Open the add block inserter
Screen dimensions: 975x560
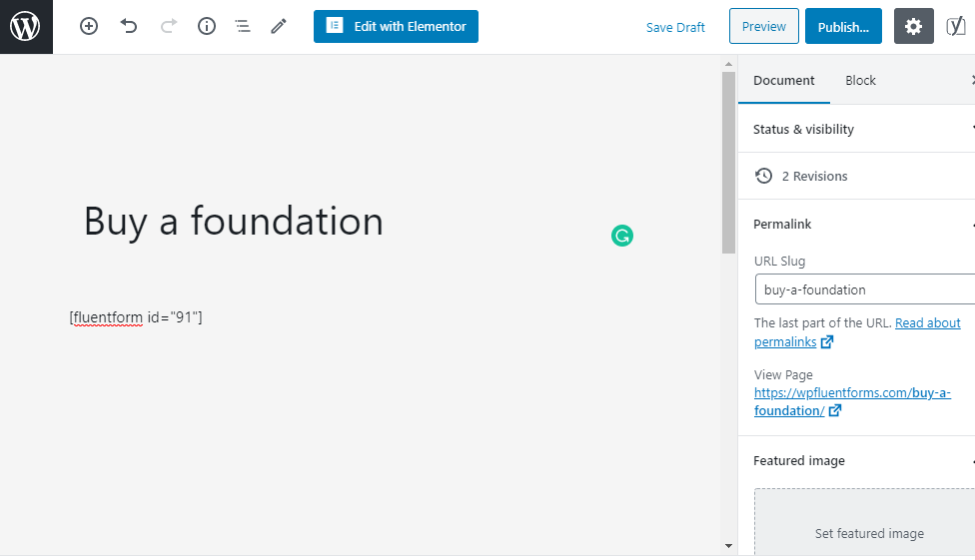[x=89, y=26]
